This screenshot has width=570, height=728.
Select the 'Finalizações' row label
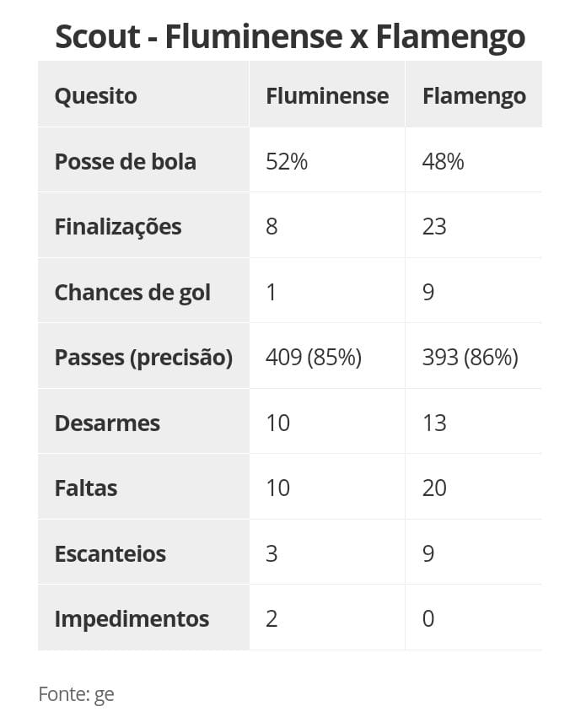(117, 226)
